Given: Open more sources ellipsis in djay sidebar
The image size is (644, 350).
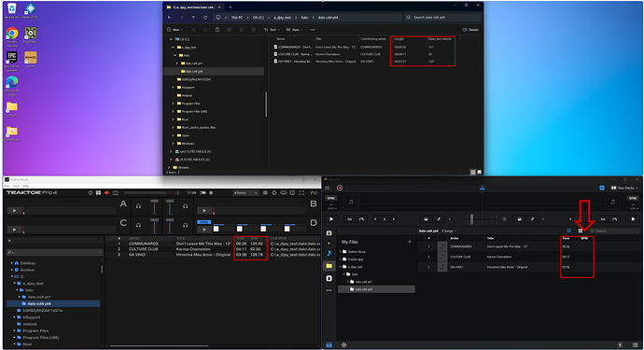Looking at the screenshot, I should 329,290.
